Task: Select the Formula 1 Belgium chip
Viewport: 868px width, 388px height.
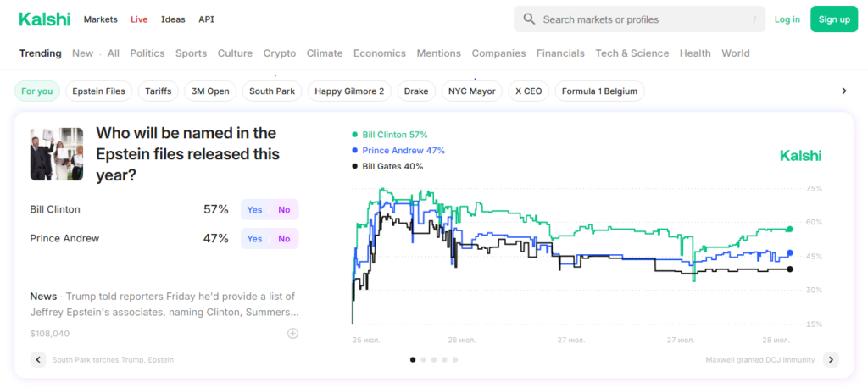Action: pos(599,91)
